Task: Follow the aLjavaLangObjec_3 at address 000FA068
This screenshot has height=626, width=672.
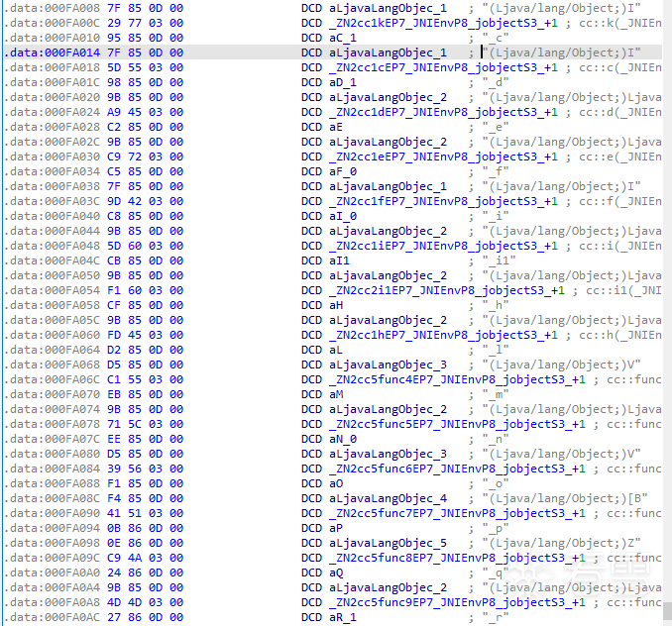Action: click(388, 365)
